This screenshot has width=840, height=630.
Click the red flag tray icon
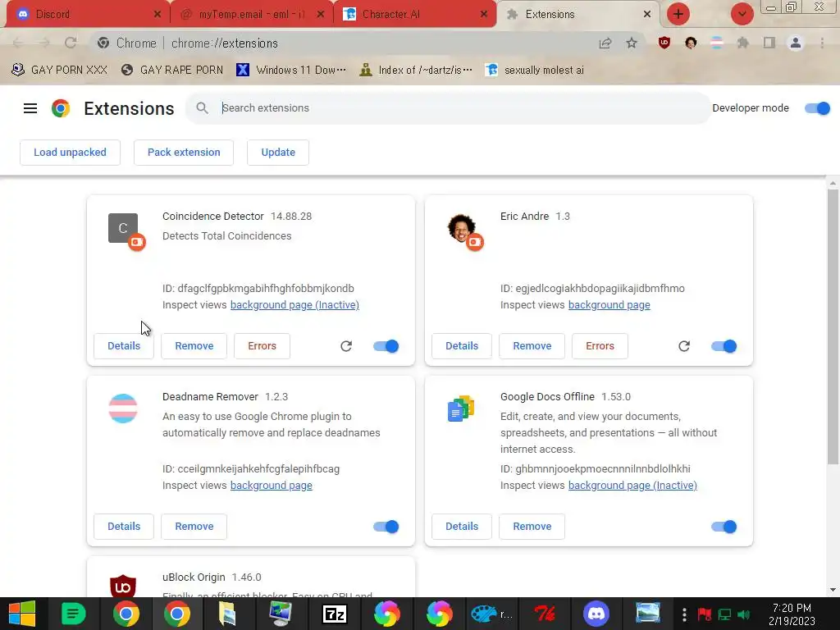point(705,614)
